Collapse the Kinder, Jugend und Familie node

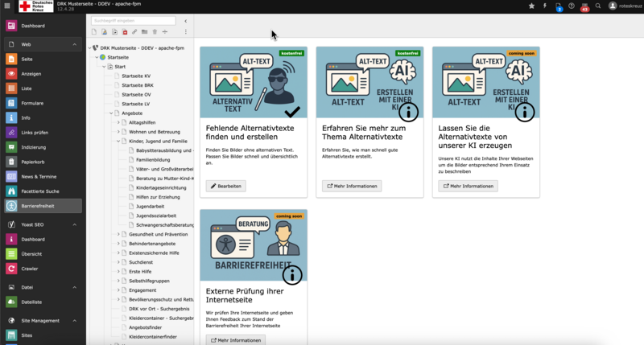tap(118, 141)
